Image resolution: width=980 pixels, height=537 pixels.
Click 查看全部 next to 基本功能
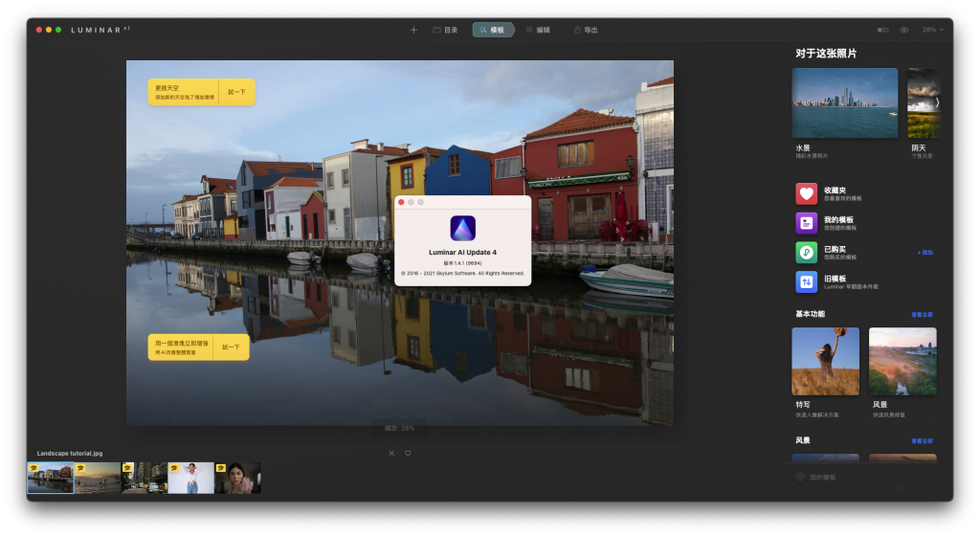pyautogui.click(x=922, y=315)
